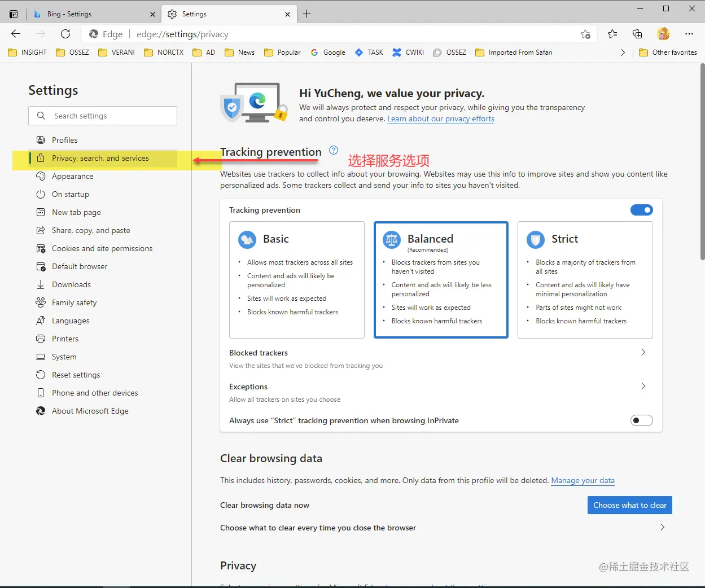Open the Google bookmark
Image resolution: width=705 pixels, height=588 pixels.
[x=328, y=52]
